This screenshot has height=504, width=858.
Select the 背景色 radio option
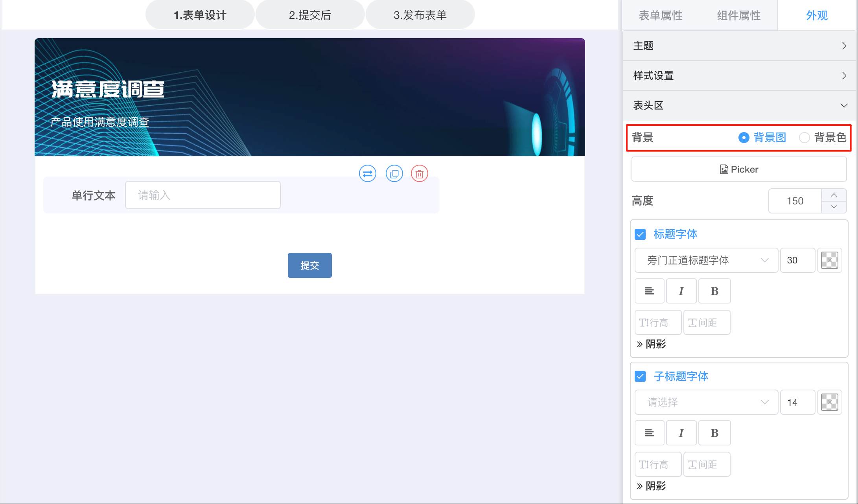point(805,138)
